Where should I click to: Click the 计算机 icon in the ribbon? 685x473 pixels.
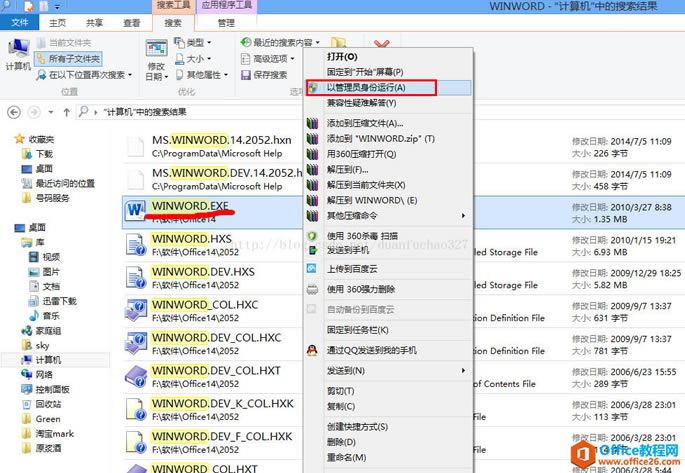(x=18, y=54)
